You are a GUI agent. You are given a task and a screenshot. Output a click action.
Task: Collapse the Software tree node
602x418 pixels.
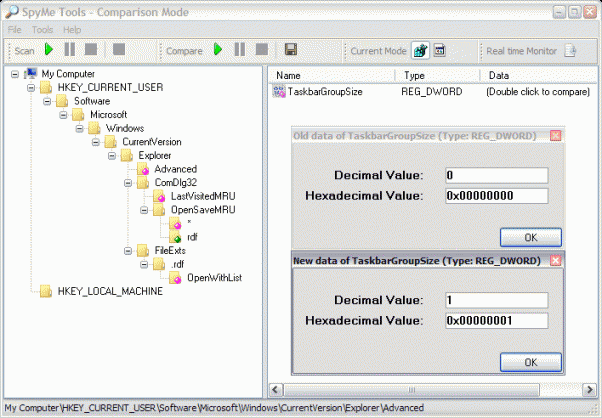pyautogui.click(x=47, y=101)
